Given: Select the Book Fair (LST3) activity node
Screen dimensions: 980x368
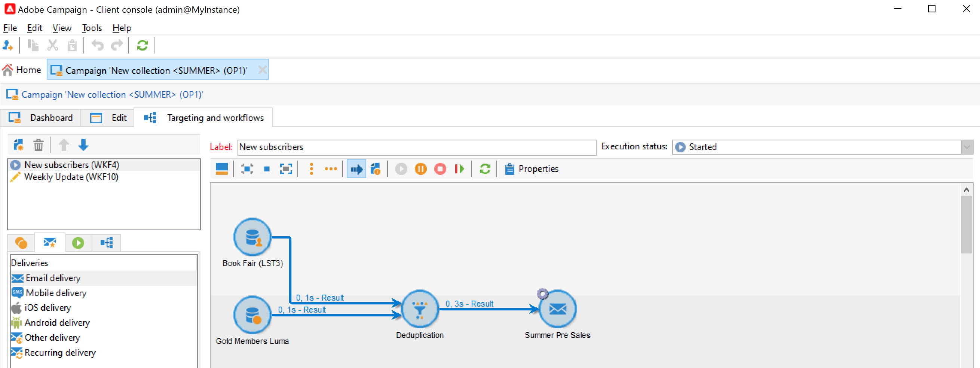Looking at the screenshot, I should coord(252,237).
